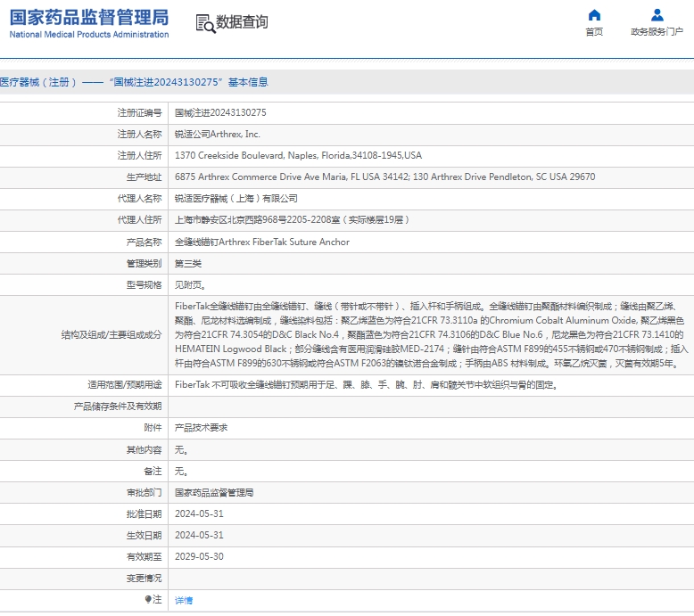Click the 生产地址 row label
The image size is (694, 616).
(x=144, y=177)
